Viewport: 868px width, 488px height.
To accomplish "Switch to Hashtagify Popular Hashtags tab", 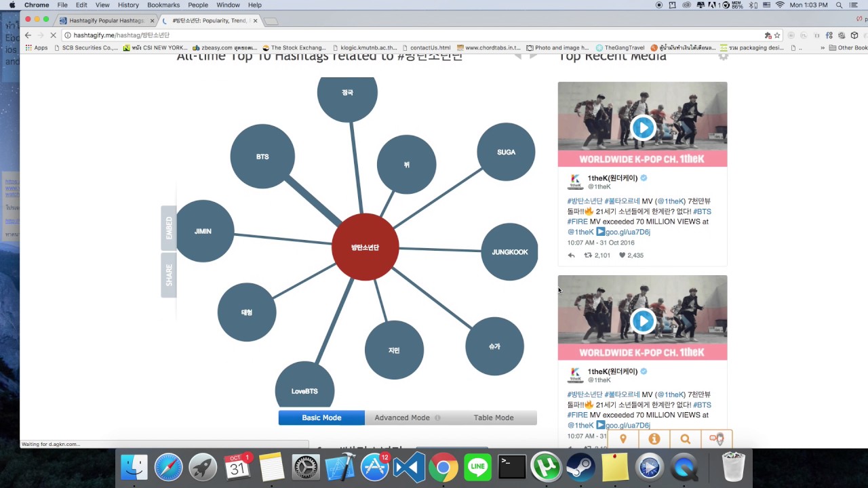I will [107, 21].
